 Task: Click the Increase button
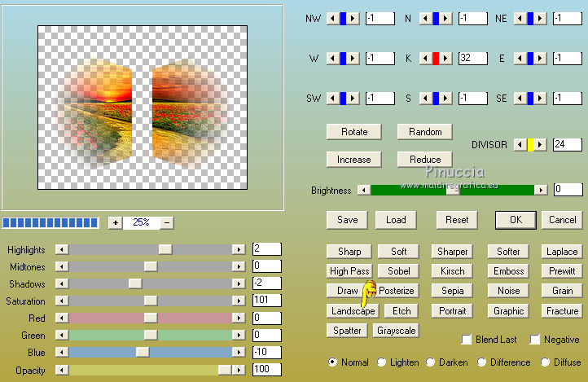[x=354, y=160]
